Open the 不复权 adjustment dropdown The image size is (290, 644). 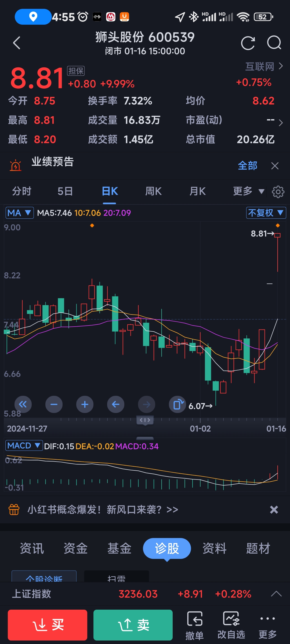266,213
